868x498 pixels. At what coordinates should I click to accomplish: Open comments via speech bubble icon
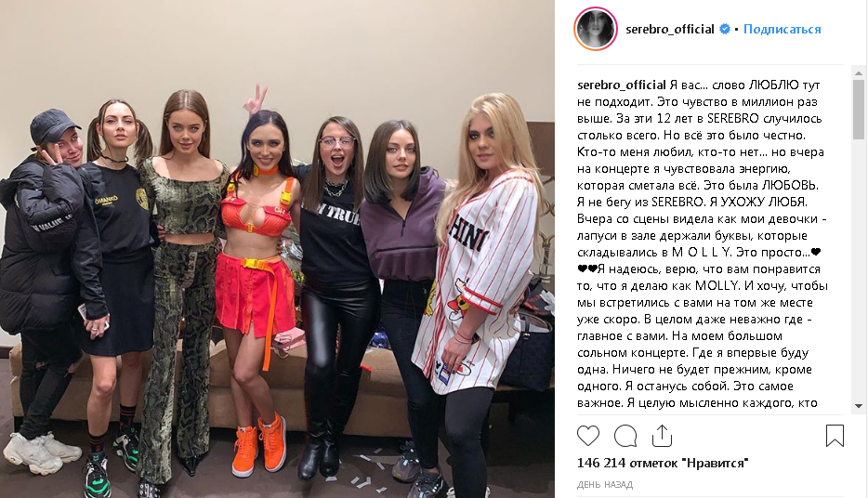[625, 436]
